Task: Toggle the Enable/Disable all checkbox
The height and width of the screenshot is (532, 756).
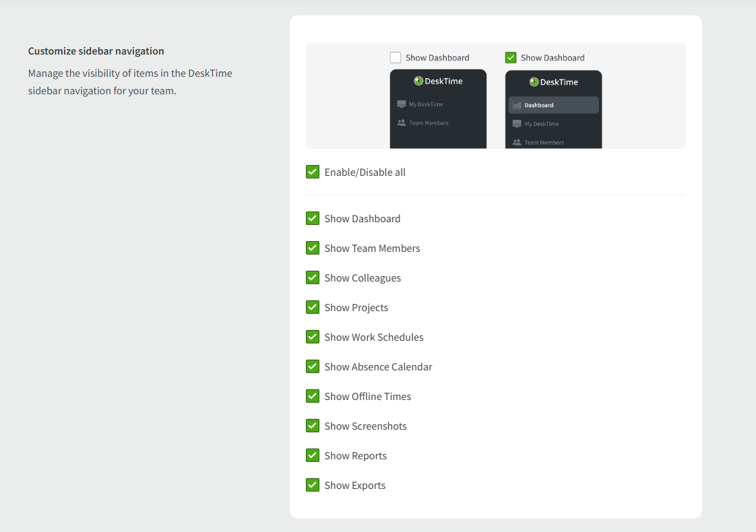Action: tap(313, 172)
